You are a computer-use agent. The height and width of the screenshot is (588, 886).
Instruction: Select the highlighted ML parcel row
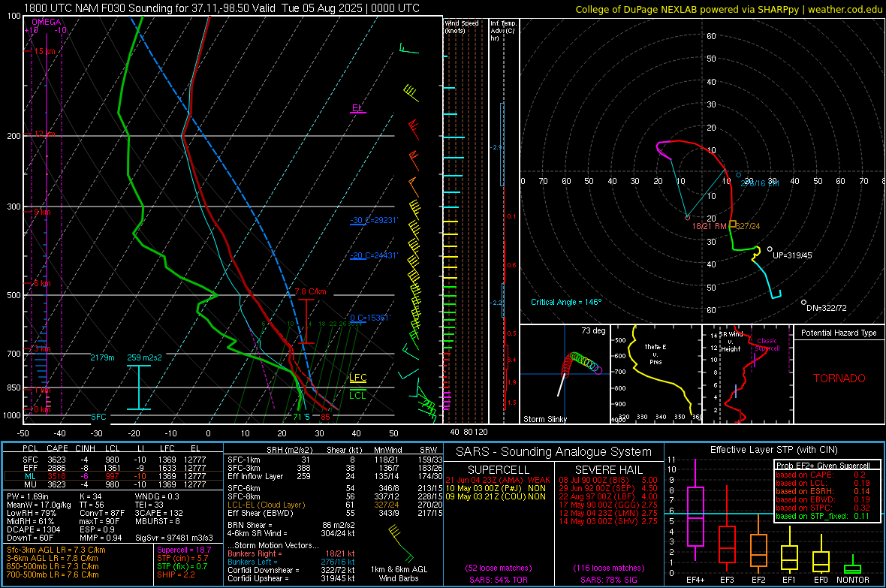coord(113,476)
